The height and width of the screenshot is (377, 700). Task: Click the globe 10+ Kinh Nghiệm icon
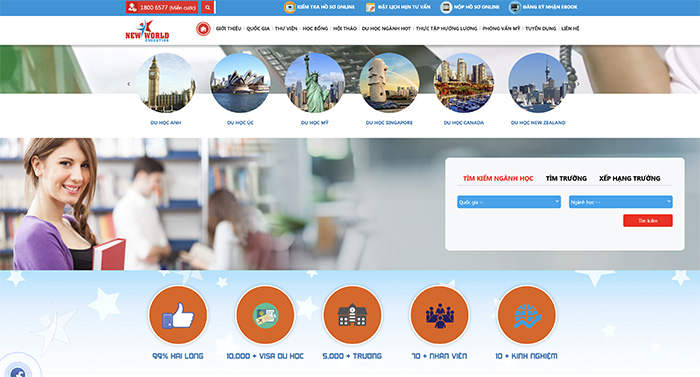pos(527,315)
